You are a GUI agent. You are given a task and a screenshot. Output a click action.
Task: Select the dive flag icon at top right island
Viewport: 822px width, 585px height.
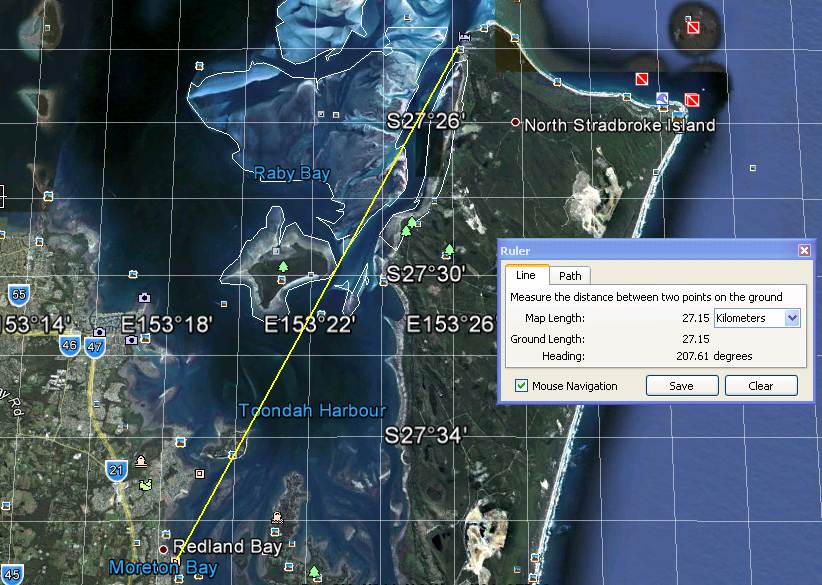click(694, 27)
